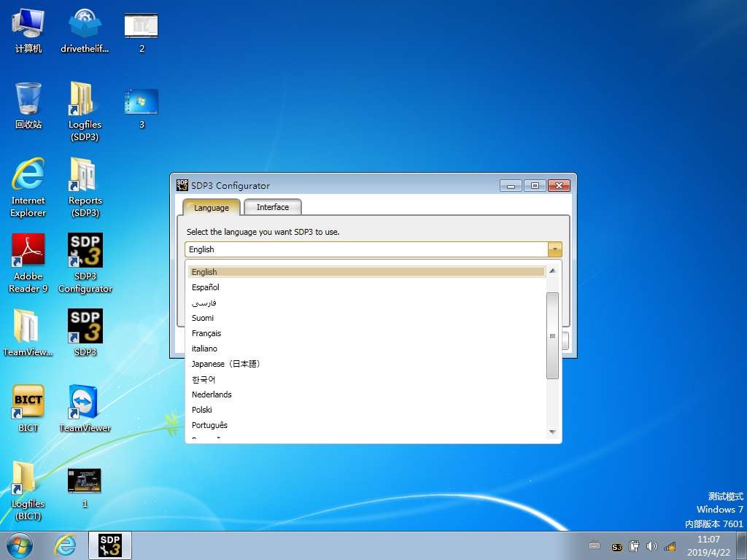The width and height of the screenshot is (747, 560).
Task: Select the Internet Explorer desktop icon
Action: (x=28, y=187)
